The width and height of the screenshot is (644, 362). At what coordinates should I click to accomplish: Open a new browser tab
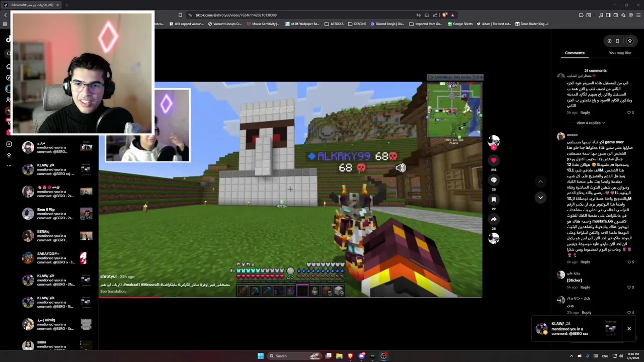[66, 5]
